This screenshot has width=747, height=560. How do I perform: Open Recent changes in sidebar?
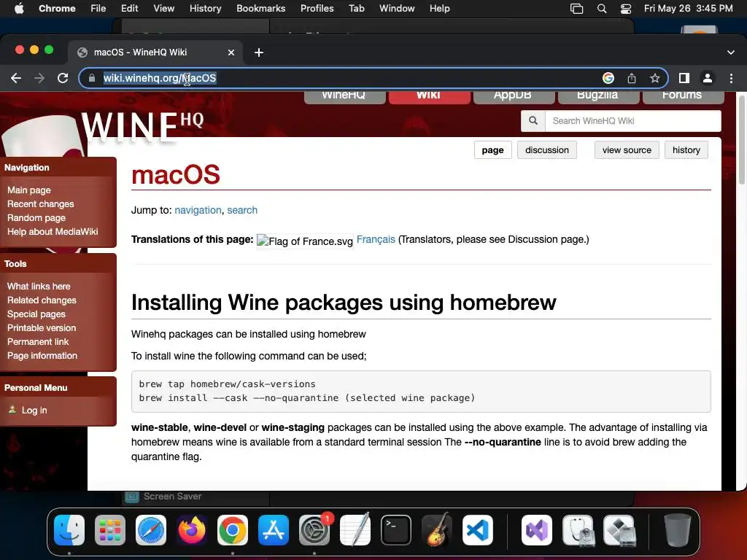(x=41, y=204)
